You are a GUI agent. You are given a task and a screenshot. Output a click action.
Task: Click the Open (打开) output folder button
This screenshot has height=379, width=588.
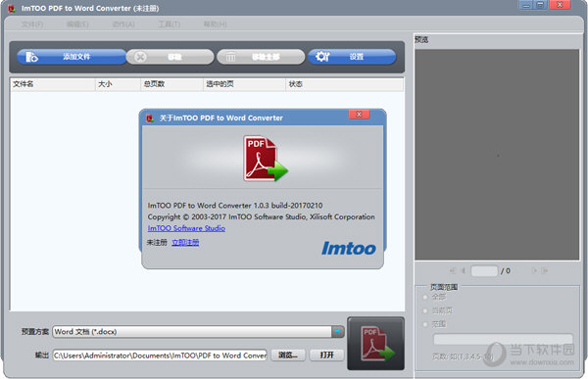coord(326,355)
